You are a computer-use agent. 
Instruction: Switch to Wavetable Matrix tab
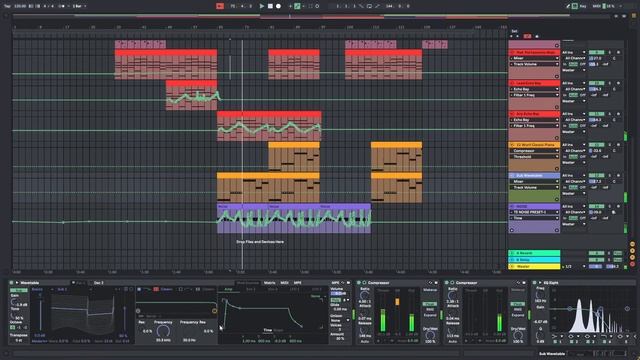(269, 282)
